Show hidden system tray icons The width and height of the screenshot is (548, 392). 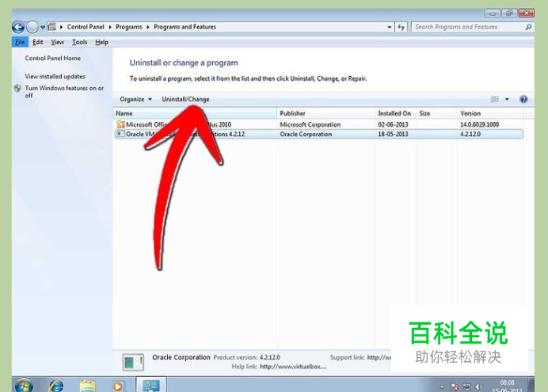442,386
